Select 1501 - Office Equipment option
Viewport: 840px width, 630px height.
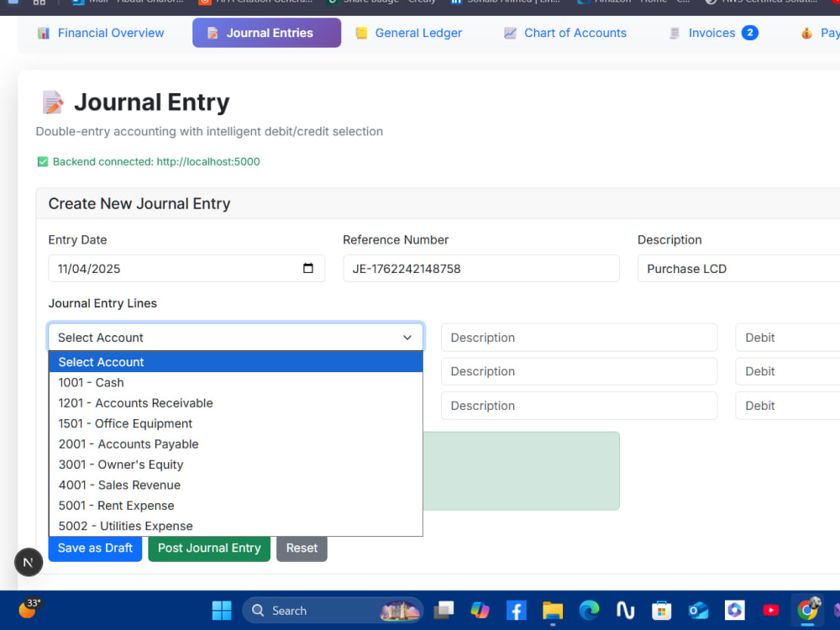[236, 423]
